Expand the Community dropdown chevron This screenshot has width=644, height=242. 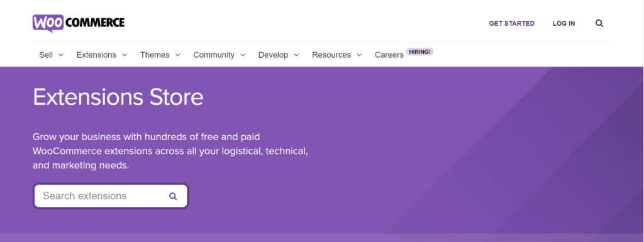243,55
